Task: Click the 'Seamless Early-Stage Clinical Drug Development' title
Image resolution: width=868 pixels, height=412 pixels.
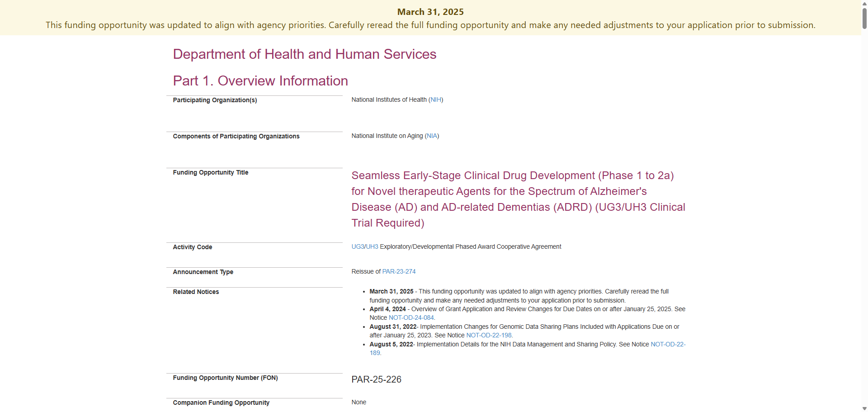Action: 519,199
